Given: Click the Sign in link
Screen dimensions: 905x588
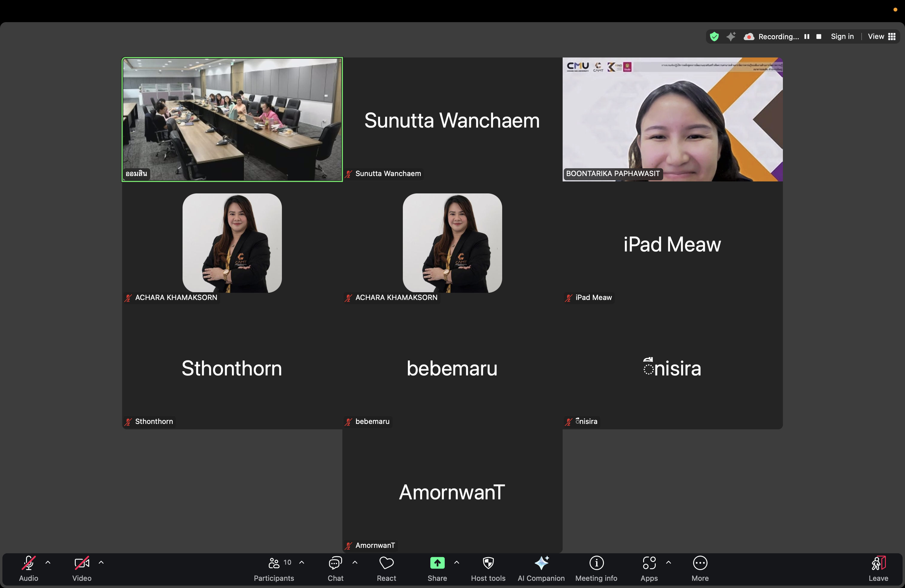Looking at the screenshot, I should [842, 37].
